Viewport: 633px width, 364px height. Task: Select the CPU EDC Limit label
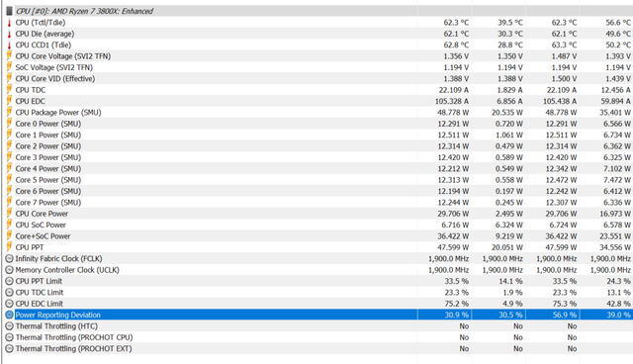(40, 304)
